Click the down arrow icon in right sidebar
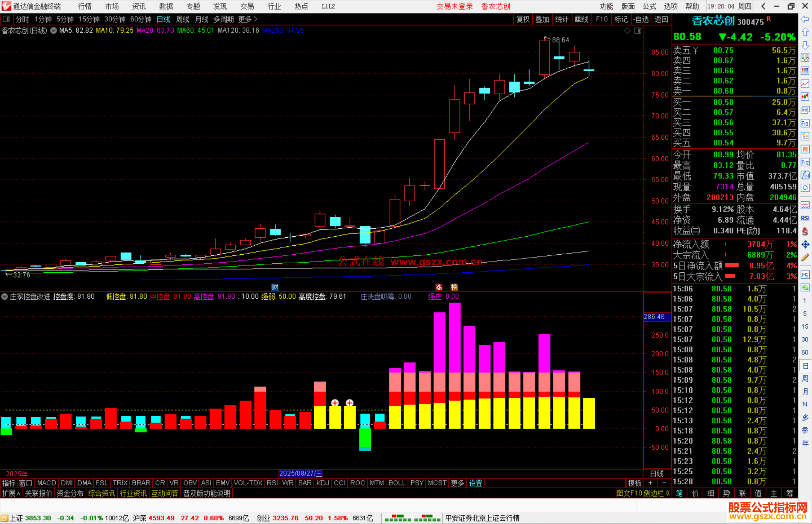Screen dimensions: 812x524 (x=805, y=45)
